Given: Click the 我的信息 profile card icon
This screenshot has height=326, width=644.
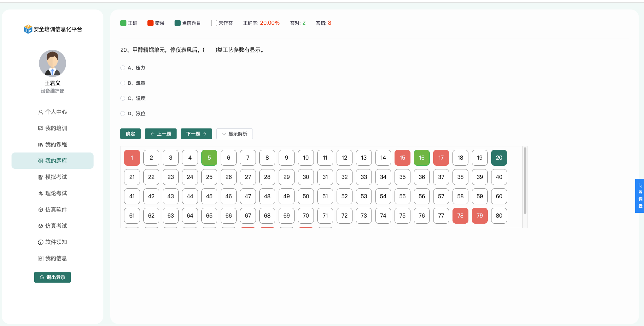Looking at the screenshot, I should click(x=40, y=259).
